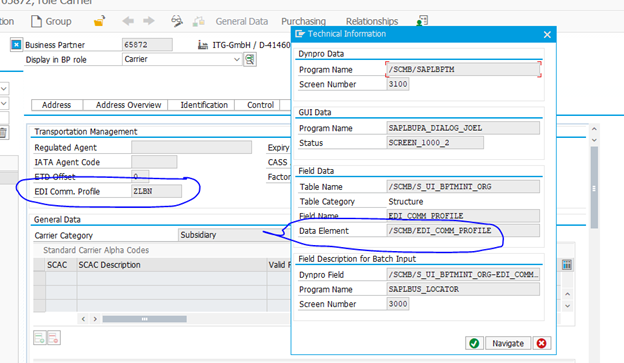Click the Group toolbar button label

click(58, 21)
